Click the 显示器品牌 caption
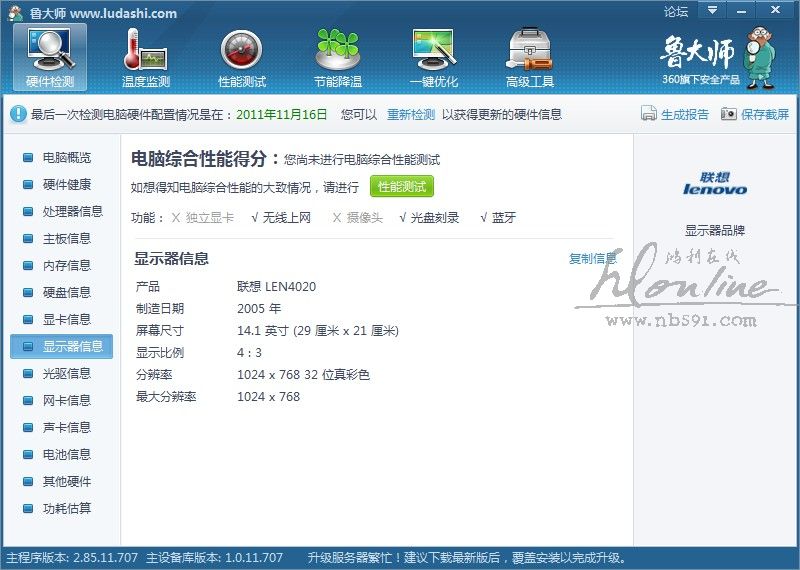This screenshot has width=800, height=570. coord(715,231)
